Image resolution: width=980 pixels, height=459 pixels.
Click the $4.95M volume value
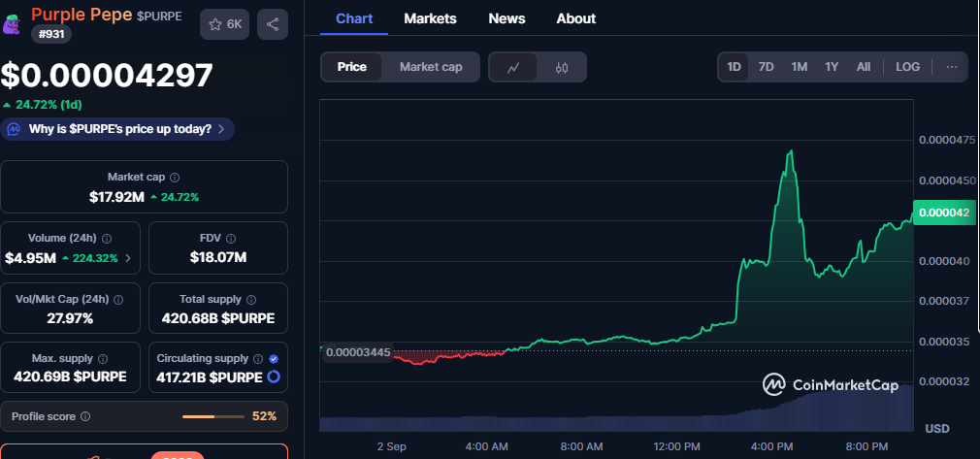coord(31,257)
